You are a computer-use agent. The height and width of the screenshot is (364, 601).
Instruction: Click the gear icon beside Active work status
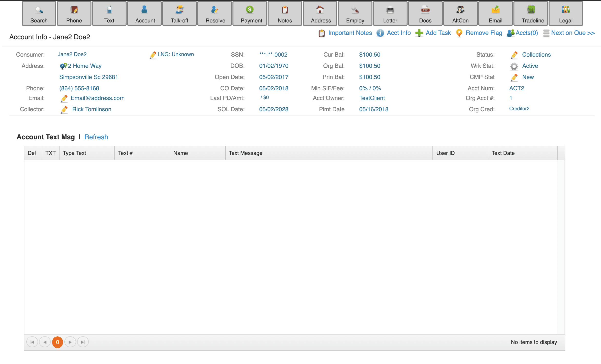click(x=514, y=66)
